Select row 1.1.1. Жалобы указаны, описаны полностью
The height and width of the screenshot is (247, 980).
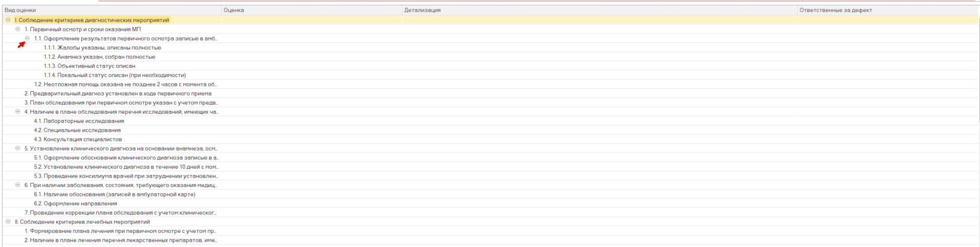tap(102, 48)
